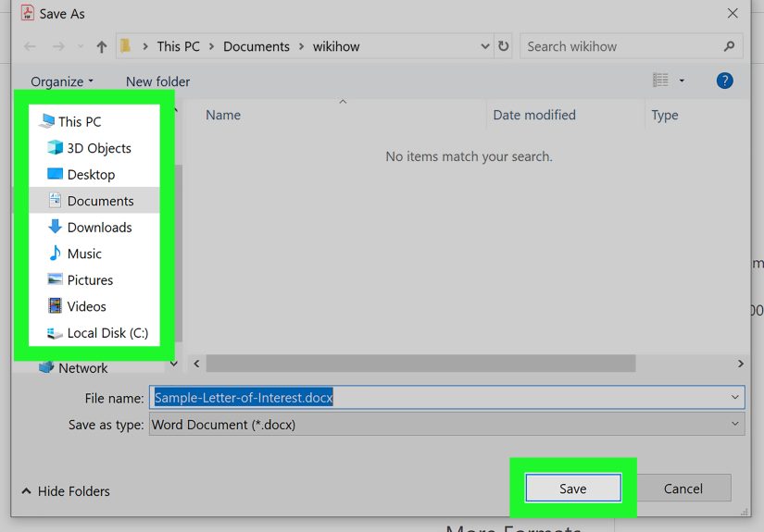Click the Back navigation arrow
Image resolution: width=764 pixels, height=532 pixels.
click(31, 47)
